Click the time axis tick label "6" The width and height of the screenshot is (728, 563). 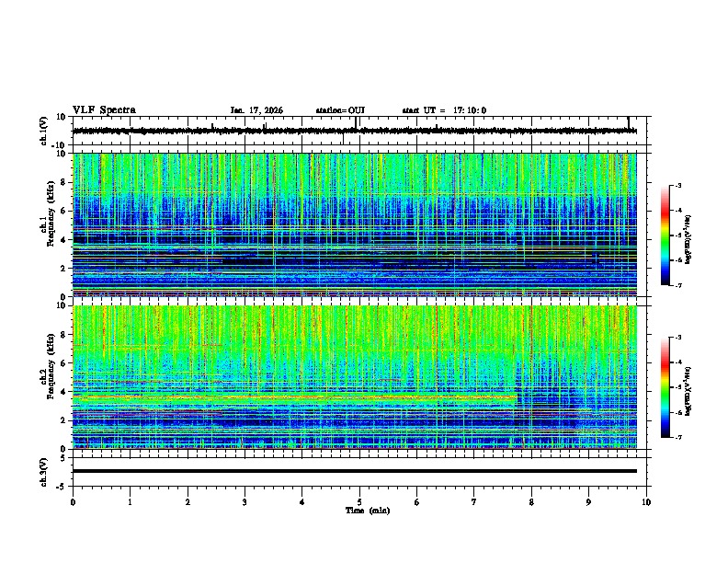click(417, 502)
